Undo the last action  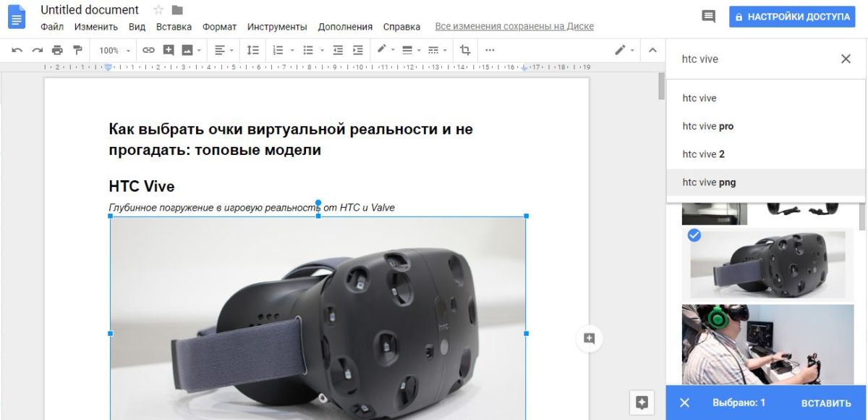coord(17,51)
